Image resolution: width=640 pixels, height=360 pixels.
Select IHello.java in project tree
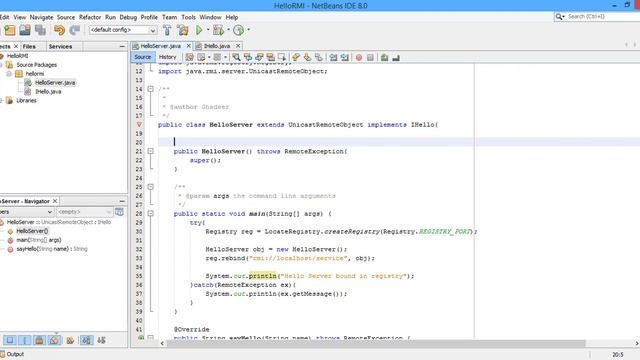(x=48, y=91)
